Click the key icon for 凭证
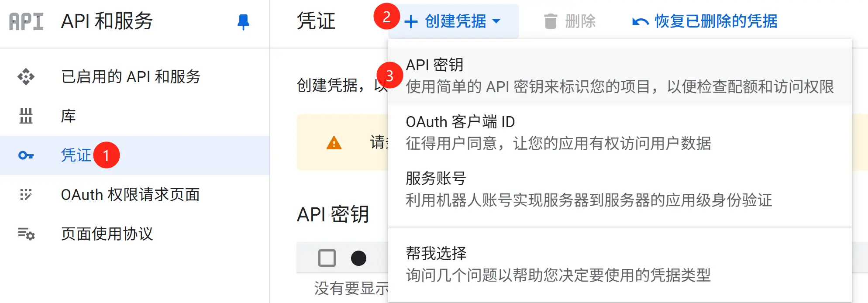 26,155
